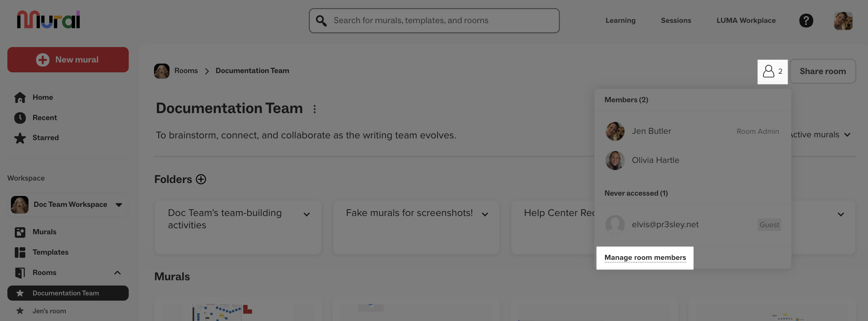This screenshot has height=321, width=868.
Task: Open the Learning menu item
Action: point(620,20)
